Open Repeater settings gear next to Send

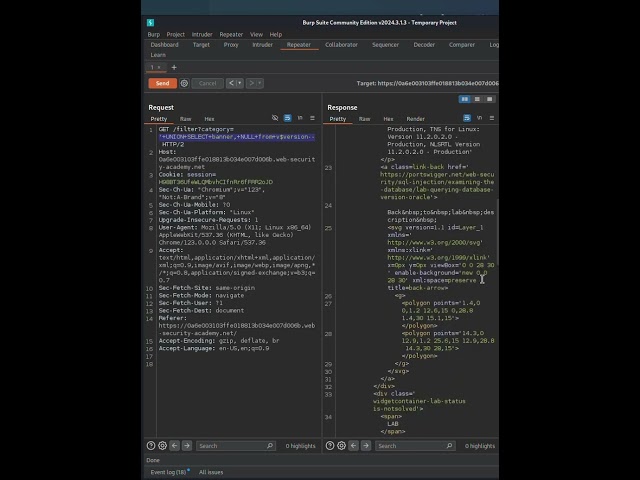[184, 83]
